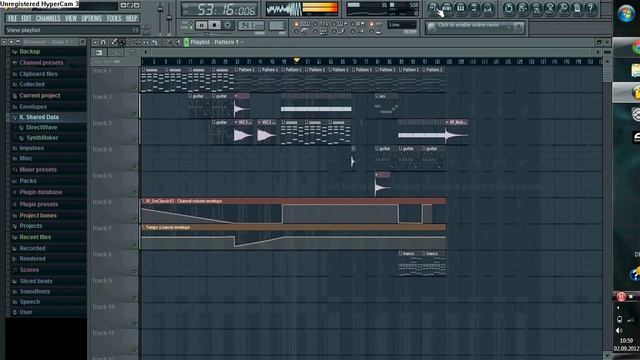Expand the Packs folder in browser

click(28, 181)
